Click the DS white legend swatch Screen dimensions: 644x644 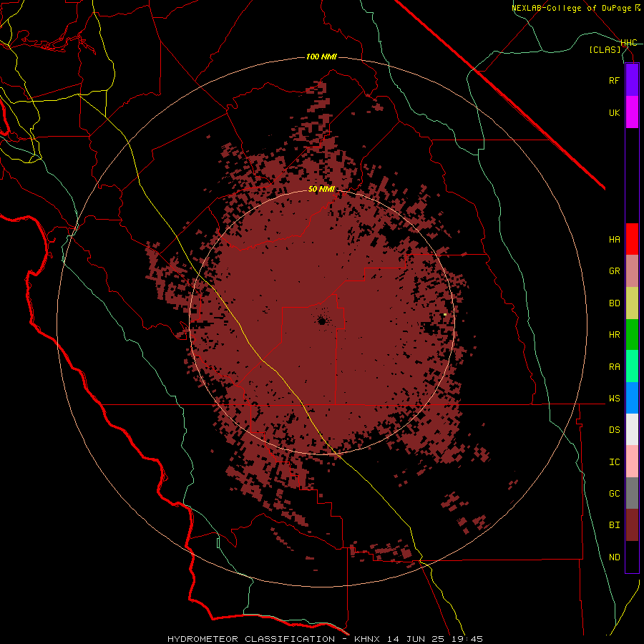tap(632, 429)
